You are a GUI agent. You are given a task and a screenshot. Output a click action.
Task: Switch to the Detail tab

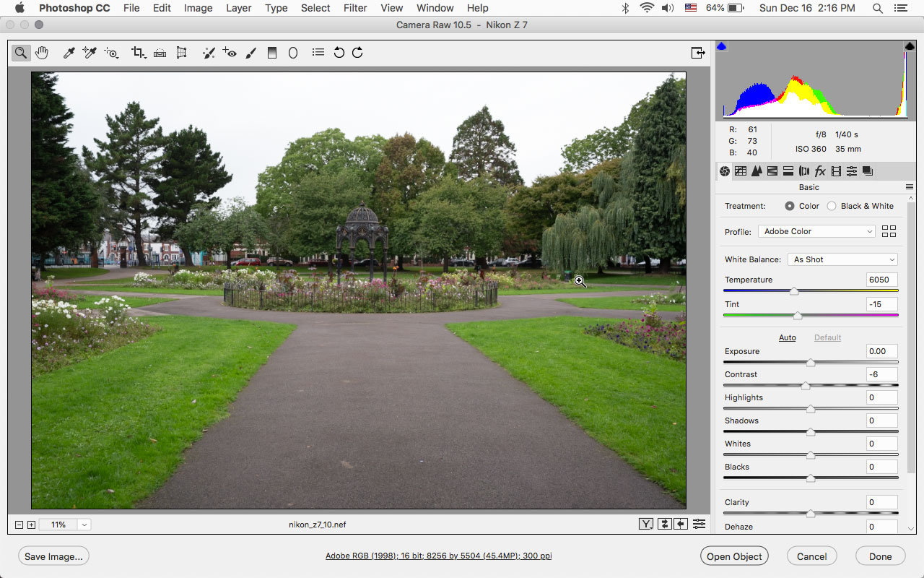click(x=757, y=171)
